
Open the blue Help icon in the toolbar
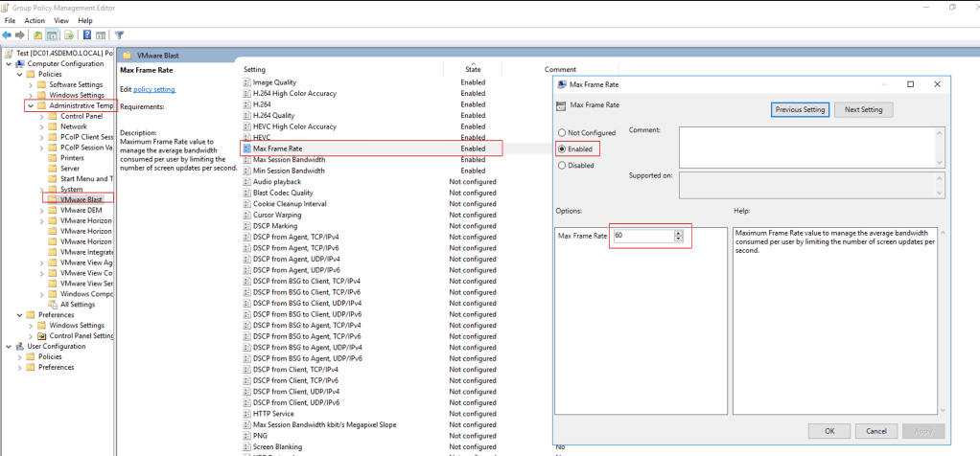tap(86, 35)
